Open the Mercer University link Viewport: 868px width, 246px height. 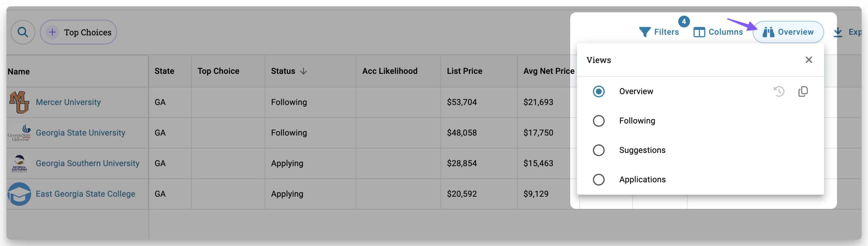[68, 102]
